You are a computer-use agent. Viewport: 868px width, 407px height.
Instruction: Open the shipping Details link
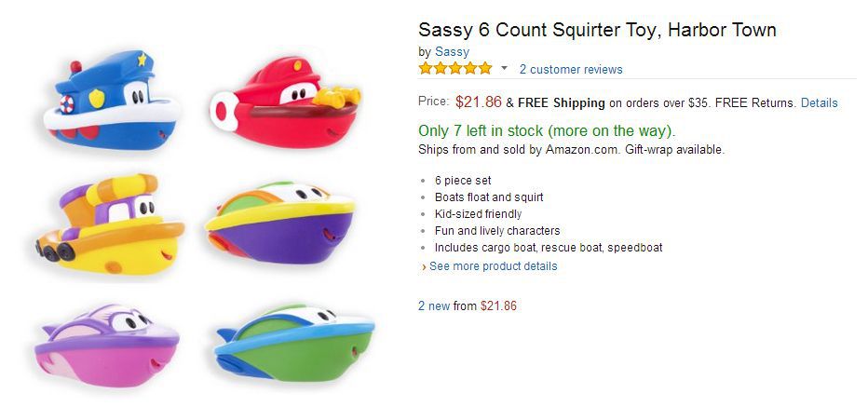[x=820, y=103]
